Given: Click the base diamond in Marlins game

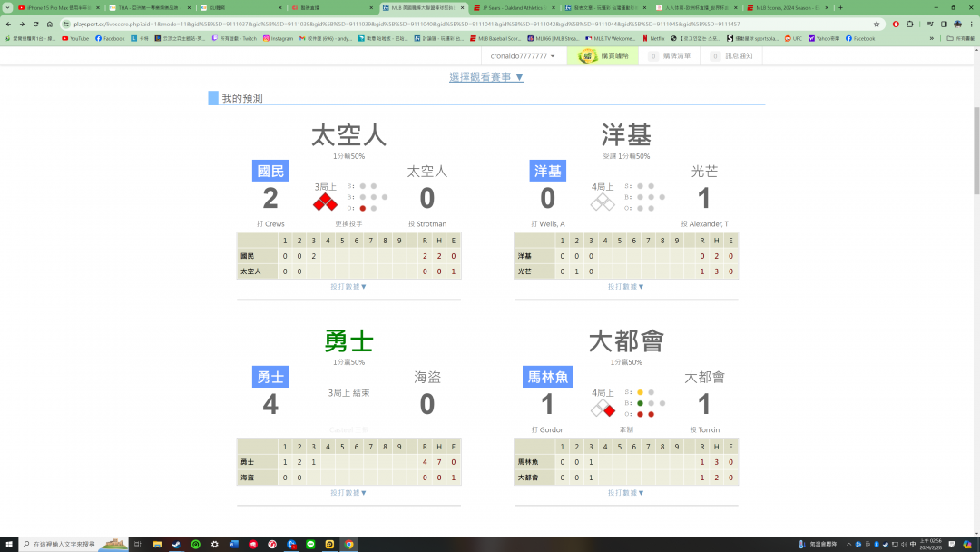Looking at the screenshot, I should (x=603, y=408).
